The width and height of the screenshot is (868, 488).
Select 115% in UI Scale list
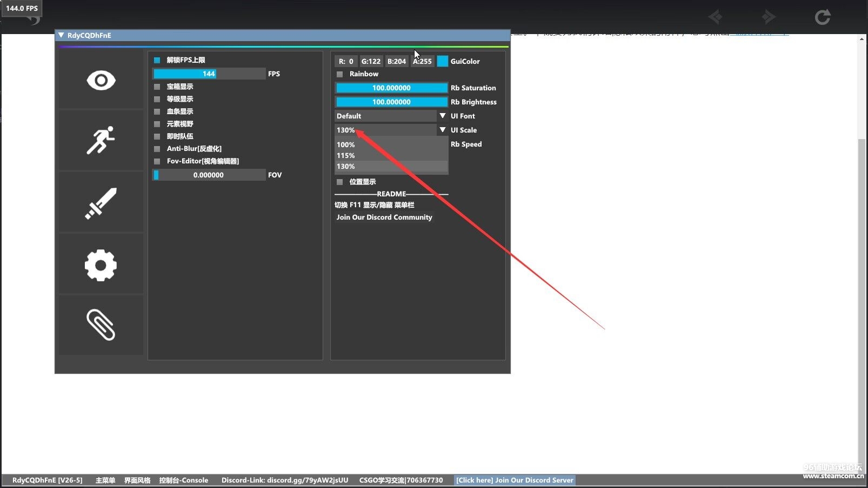coord(346,156)
